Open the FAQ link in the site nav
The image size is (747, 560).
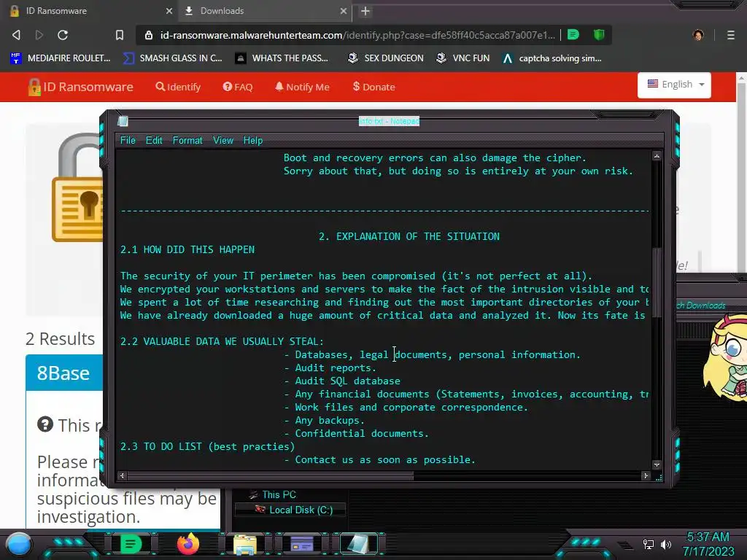click(238, 87)
